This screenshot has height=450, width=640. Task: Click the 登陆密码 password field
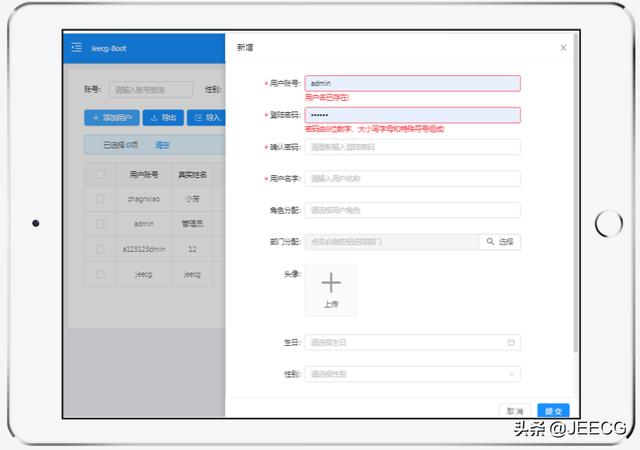click(x=412, y=115)
